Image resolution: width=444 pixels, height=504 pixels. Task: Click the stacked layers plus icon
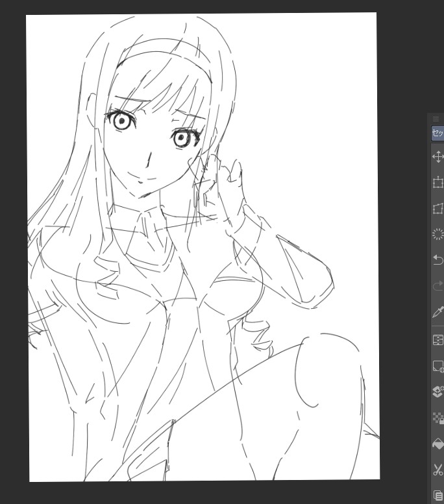[438, 392]
